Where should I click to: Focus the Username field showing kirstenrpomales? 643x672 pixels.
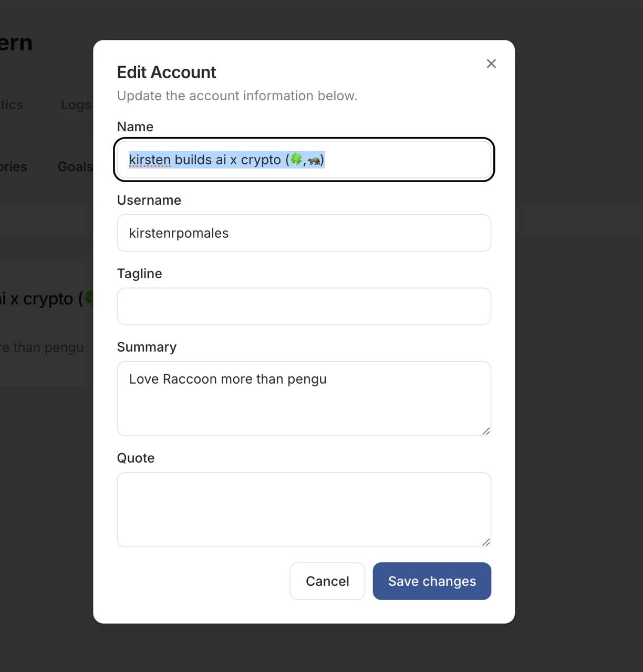pos(304,233)
